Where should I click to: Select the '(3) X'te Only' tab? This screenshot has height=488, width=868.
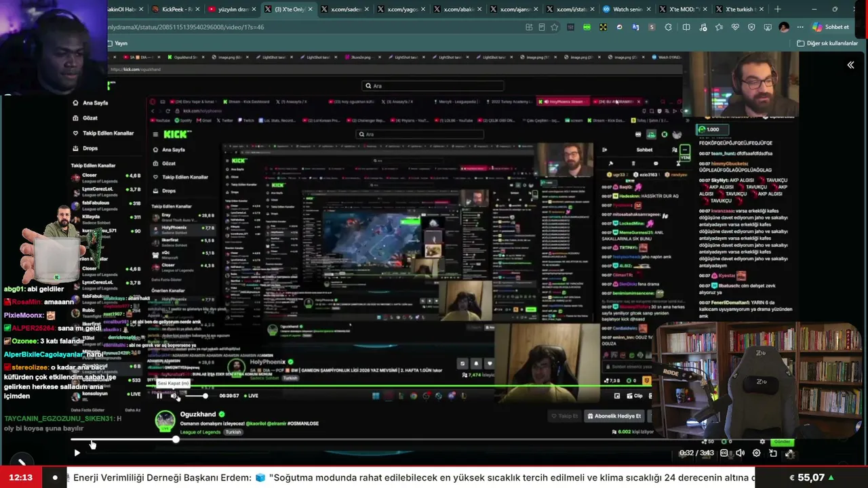click(x=288, y=9)
